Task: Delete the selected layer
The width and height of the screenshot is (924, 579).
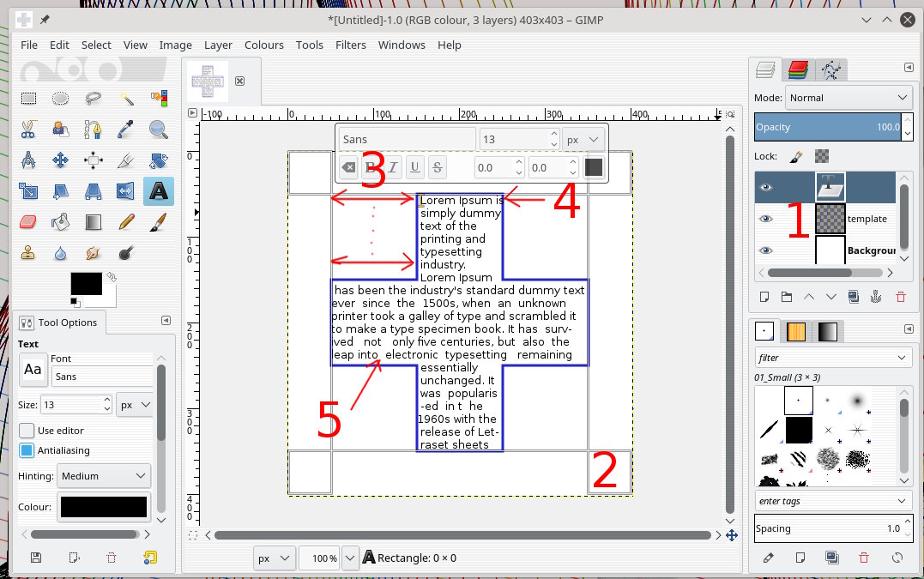Action: [901, 297]
